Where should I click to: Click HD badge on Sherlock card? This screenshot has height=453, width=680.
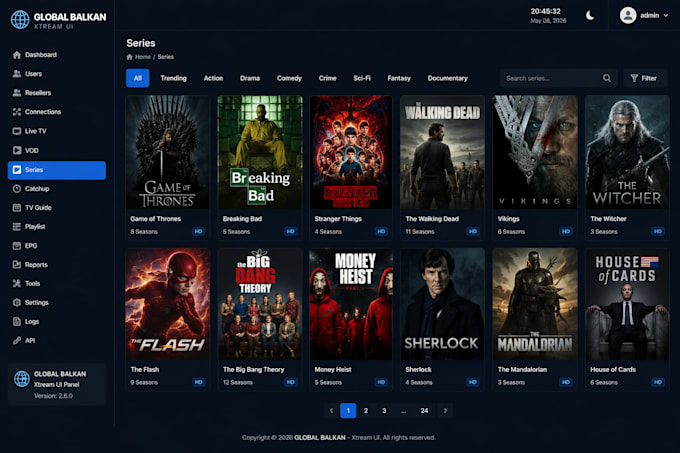click(x=473, y=382)
